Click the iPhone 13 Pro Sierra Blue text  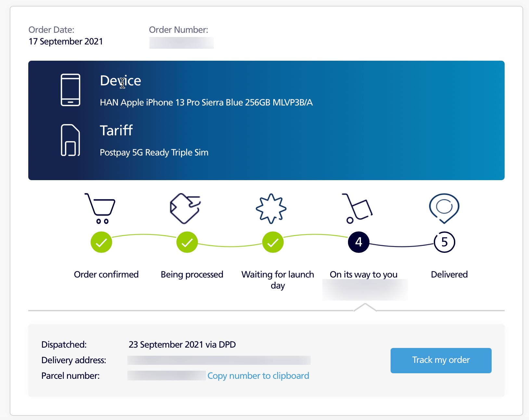pos(206,103)
